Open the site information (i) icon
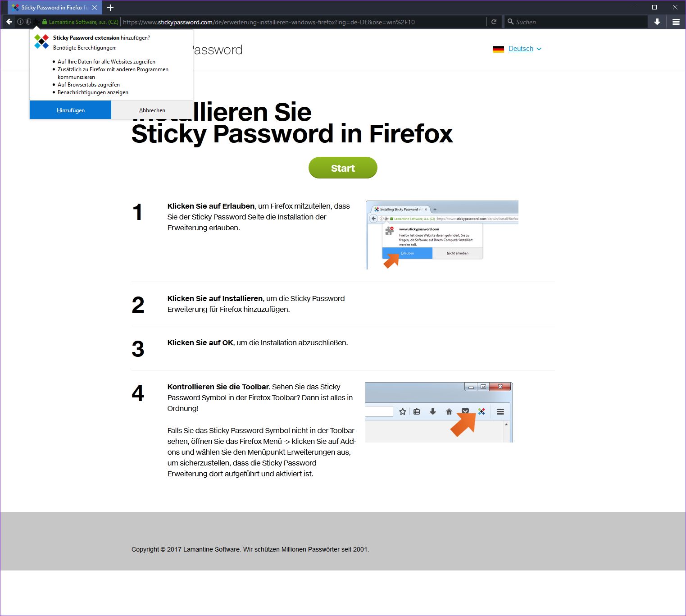 pyautogui.click(x=20, y=22)
